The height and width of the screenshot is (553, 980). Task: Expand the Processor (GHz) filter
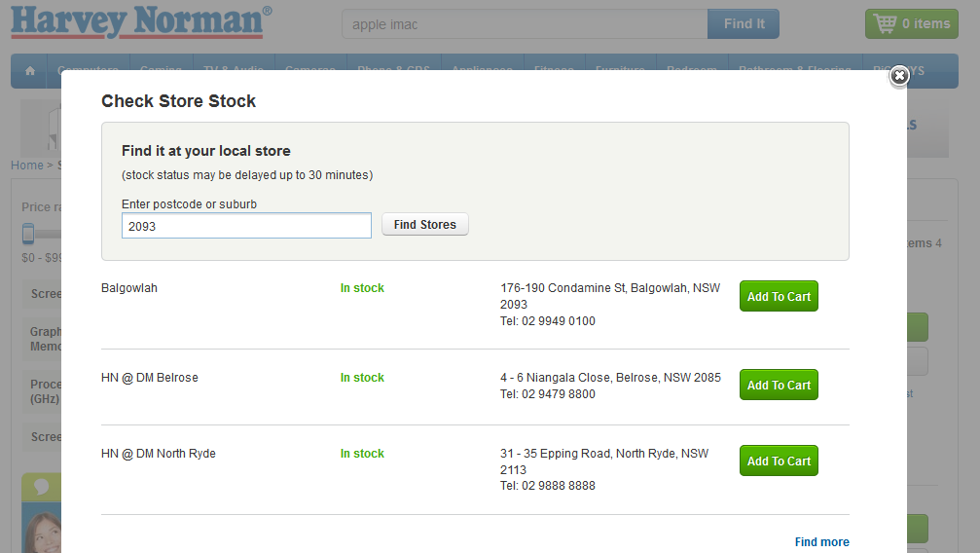point(45,391)
